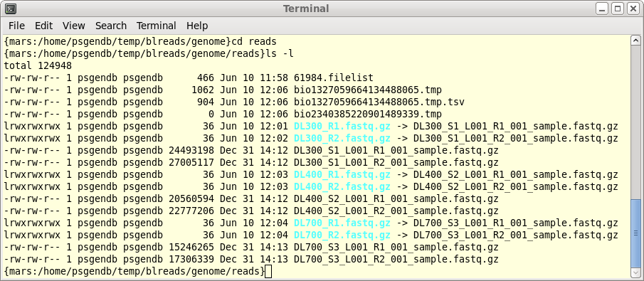Maximize the Terminal window
The width and height of the screenshot is (644, 281).
618,9
